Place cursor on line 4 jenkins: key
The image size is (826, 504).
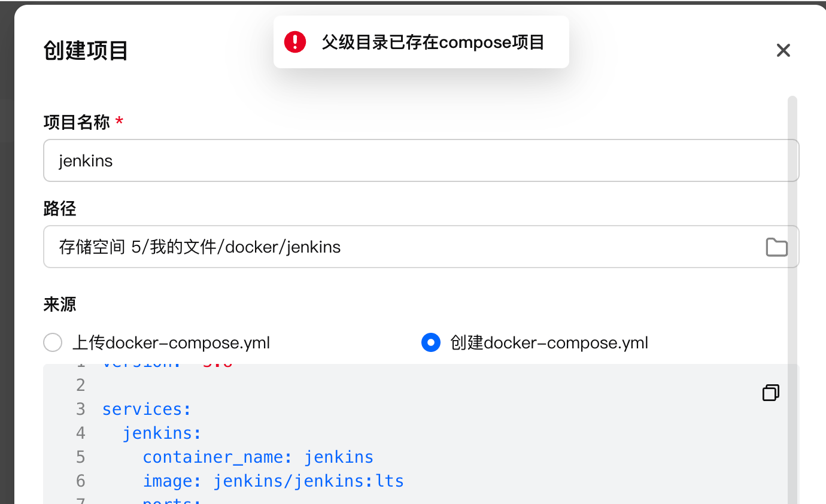click(162, 433)
